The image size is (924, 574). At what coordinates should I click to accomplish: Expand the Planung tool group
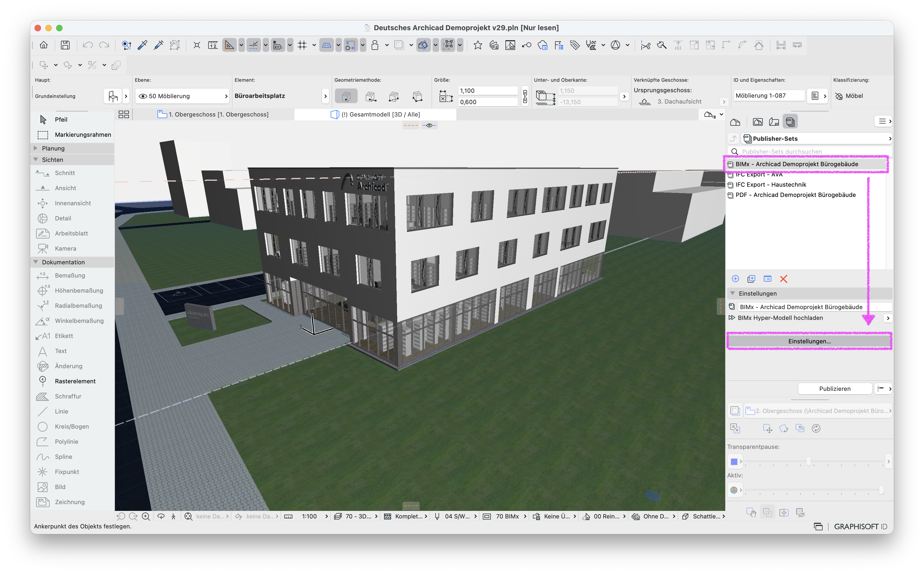point(36,148)
